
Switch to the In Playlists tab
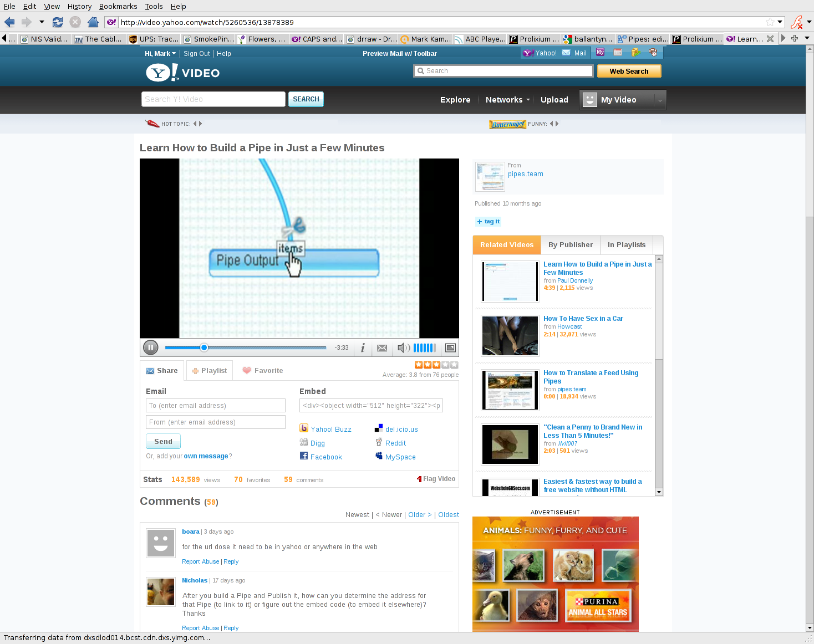(x=627, y=244)
